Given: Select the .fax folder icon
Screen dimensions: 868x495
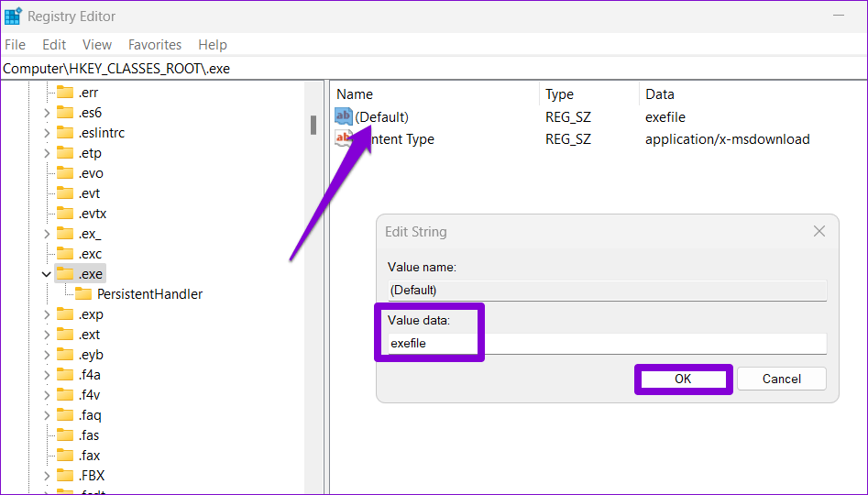Looking at the screenshot, I should (65, 456).
